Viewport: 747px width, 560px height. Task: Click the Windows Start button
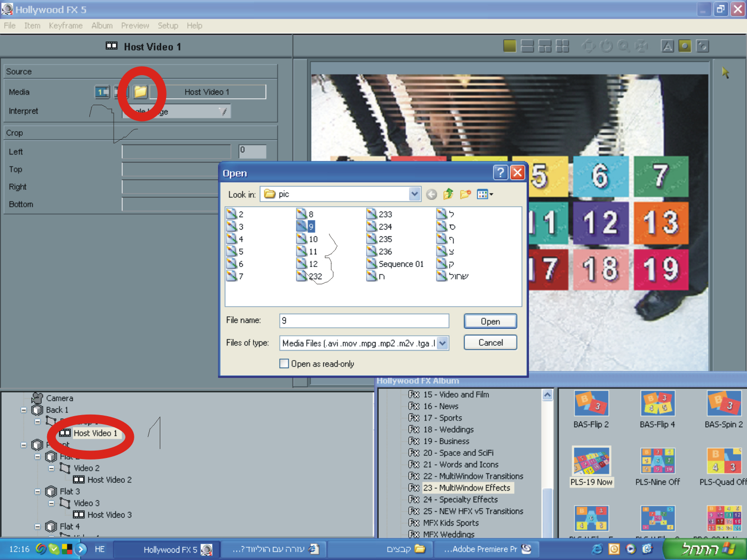(705, 549)
